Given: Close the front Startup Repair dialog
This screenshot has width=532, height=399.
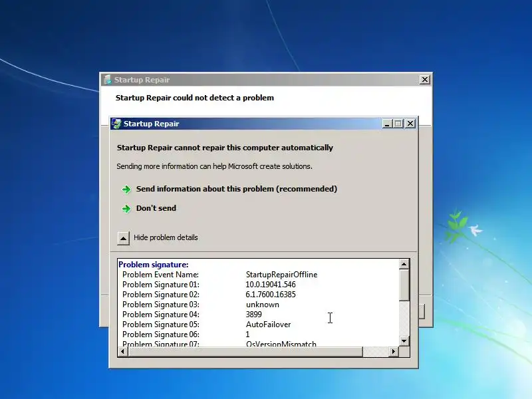Looking at the screenshot, I should point(410,124).
